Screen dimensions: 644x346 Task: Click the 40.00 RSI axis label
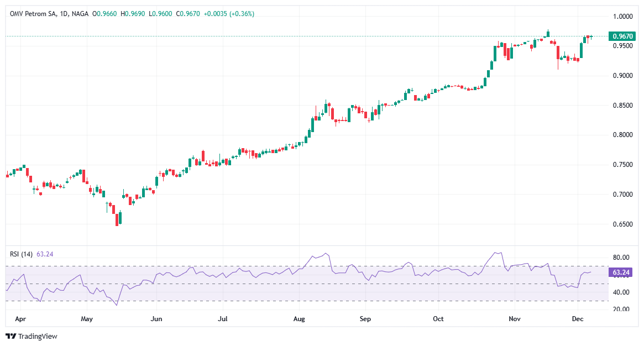621,292
